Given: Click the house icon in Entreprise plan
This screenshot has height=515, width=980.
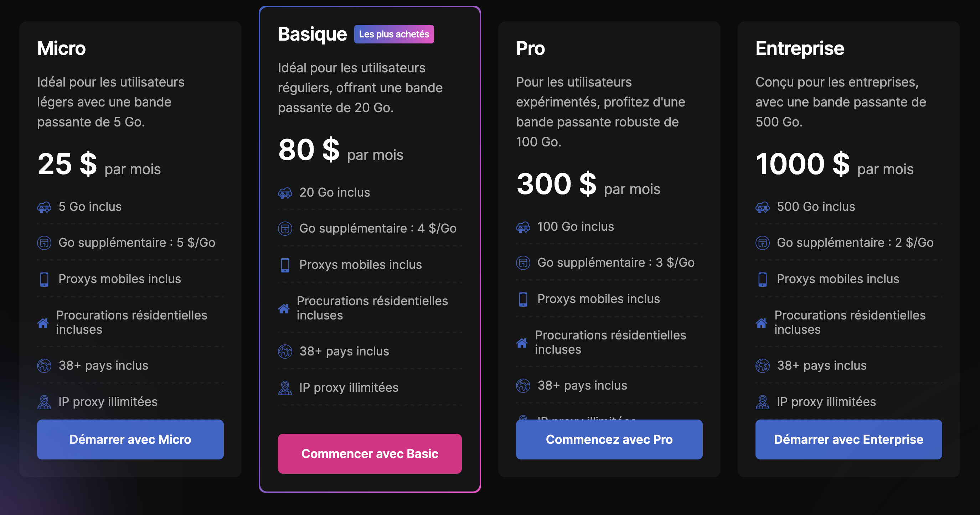Looking at the screenshot, I should (761, 323).
